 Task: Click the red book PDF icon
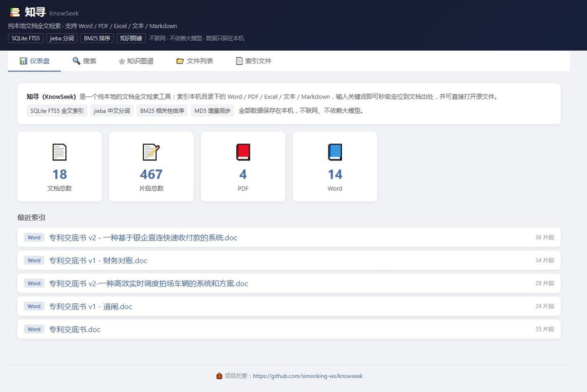pos(243,152)
